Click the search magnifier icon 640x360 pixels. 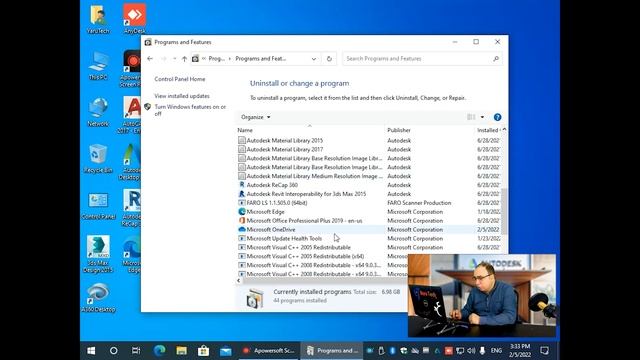(x=496, y=59)
